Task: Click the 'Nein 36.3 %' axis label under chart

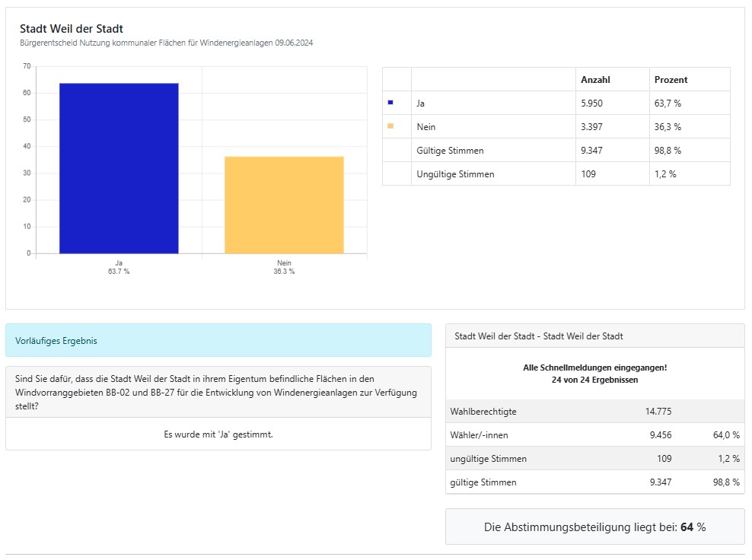Action: click(x=284, y=267)
